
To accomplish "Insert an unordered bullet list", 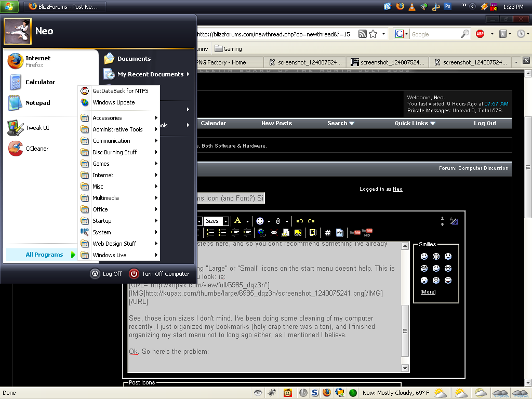I will pos(222,233).
